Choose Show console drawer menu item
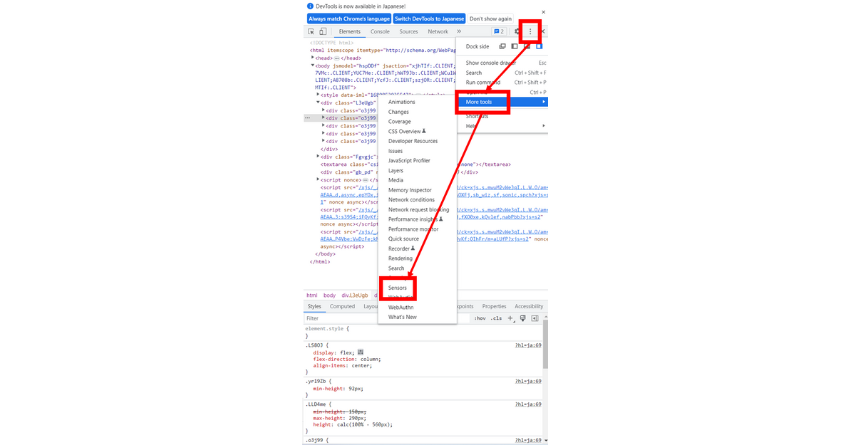The height and width of the screenshot is (445, 850). [502, 63]
